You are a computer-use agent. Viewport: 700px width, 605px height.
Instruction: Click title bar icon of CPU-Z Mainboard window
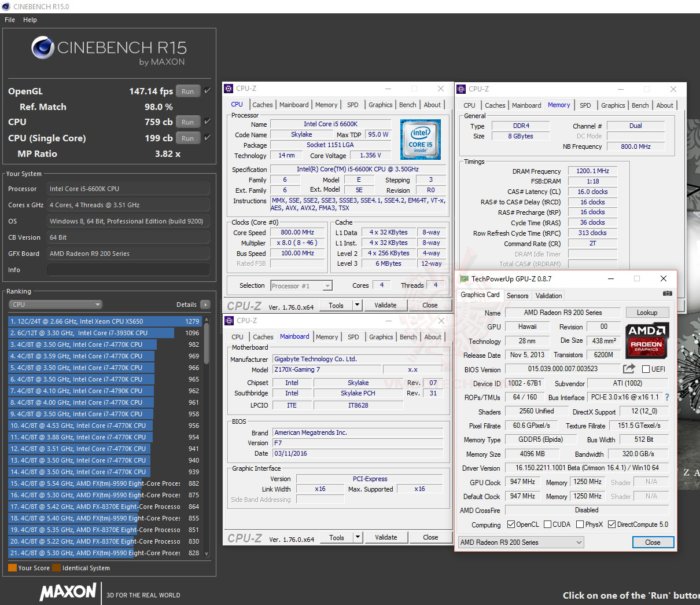click(229, 320)
